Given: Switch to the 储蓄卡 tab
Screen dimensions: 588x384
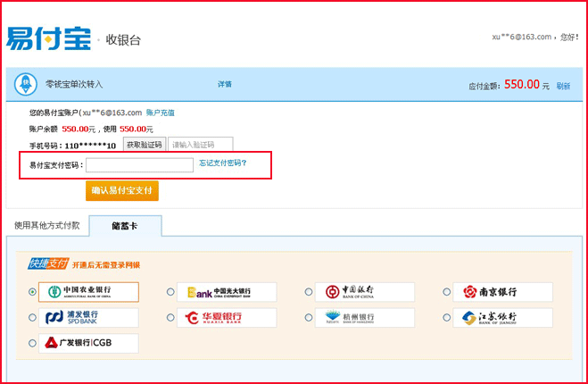Looking at the screenshot, I should point(125,226).
